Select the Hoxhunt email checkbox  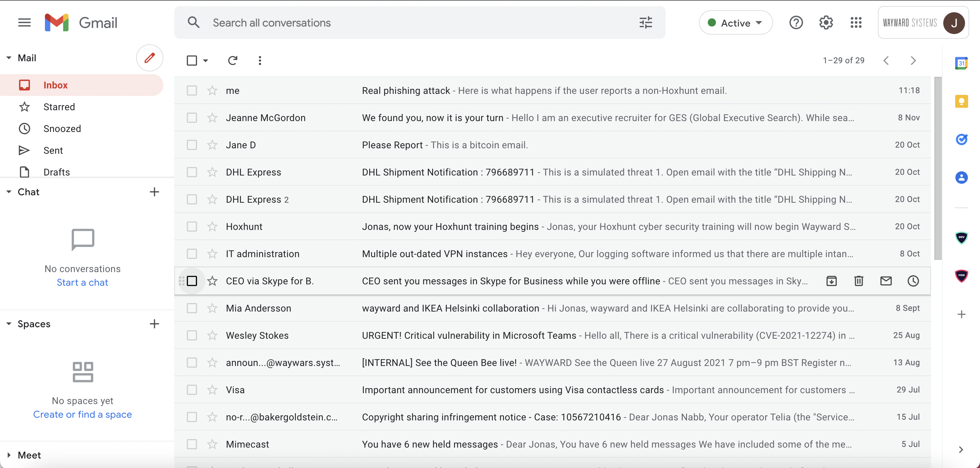click(x=192, y=227)
